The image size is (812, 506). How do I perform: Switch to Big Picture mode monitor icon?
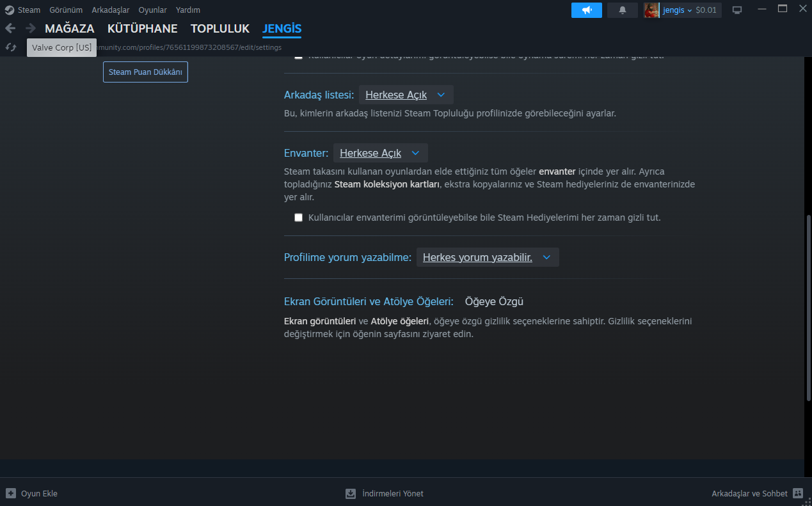(737, 10)
